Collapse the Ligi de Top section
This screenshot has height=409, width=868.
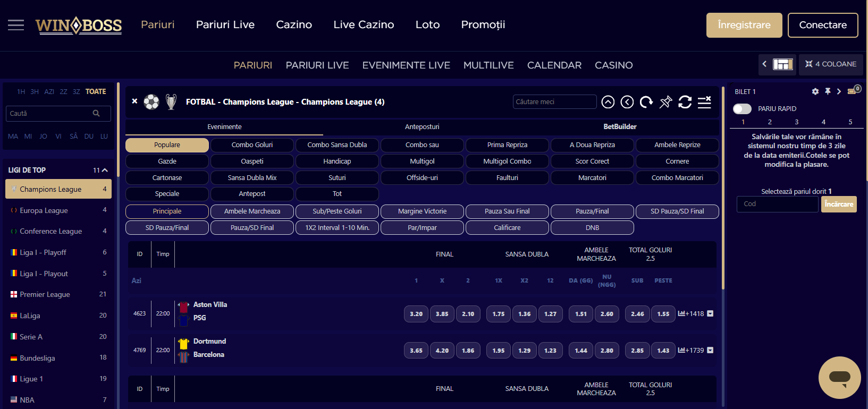tap(105, 171)
